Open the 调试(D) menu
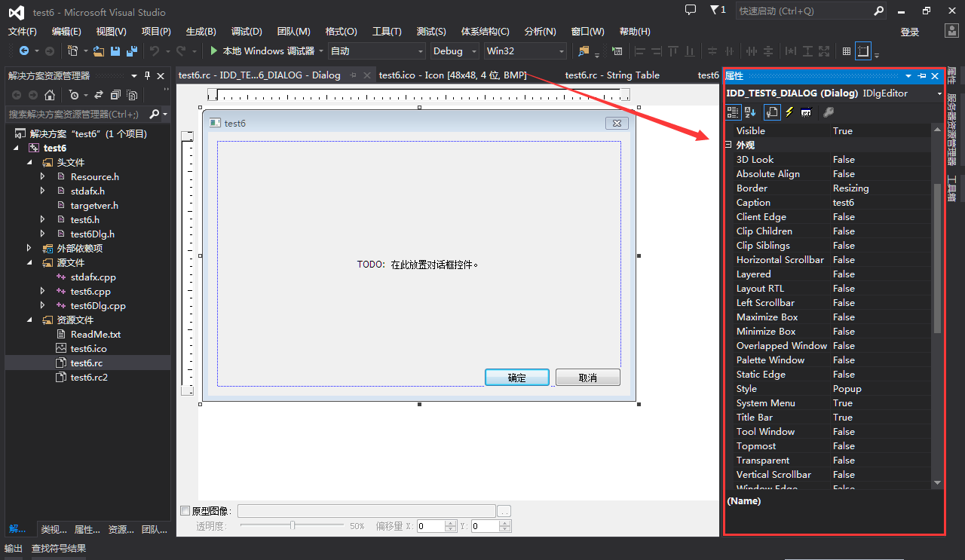The width and height of the screenshot is (965, 560). click(247, 32)
